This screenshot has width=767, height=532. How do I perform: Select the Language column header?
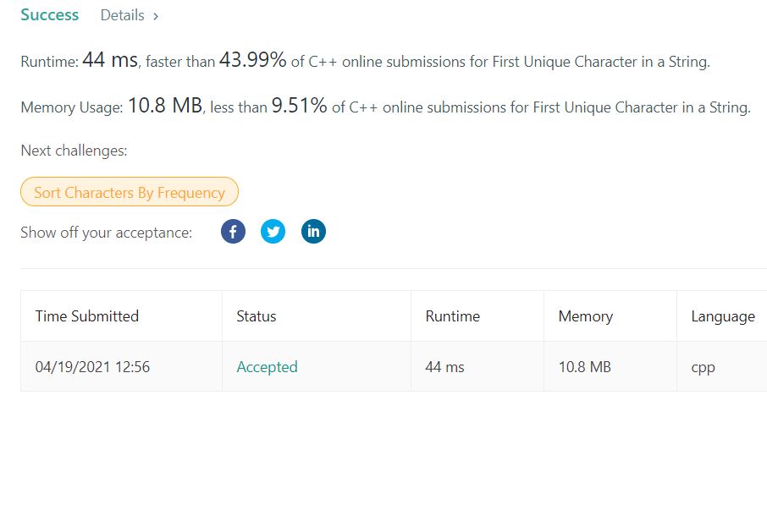tap(722, 315)
